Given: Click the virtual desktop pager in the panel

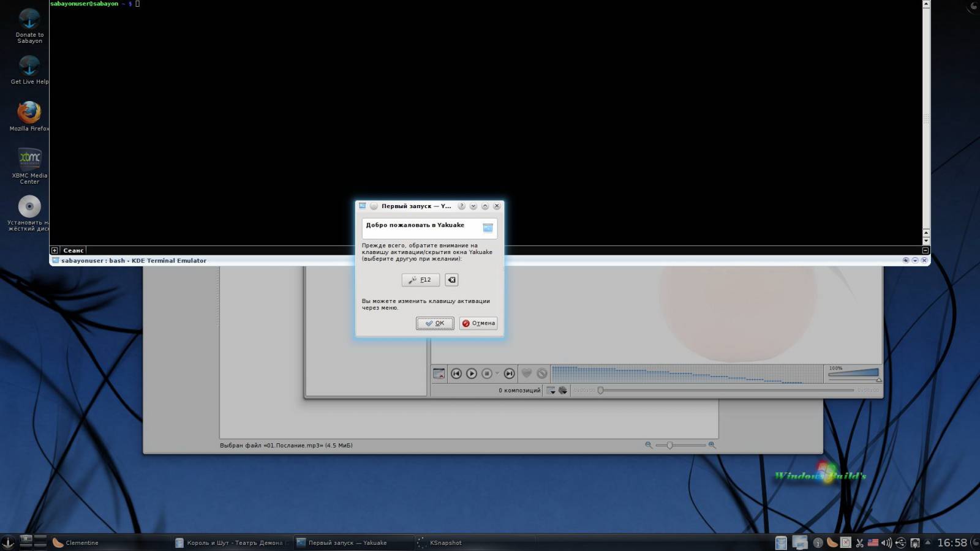Looking at the screenshot, I should pyautogui.click(x=33, y=541).
